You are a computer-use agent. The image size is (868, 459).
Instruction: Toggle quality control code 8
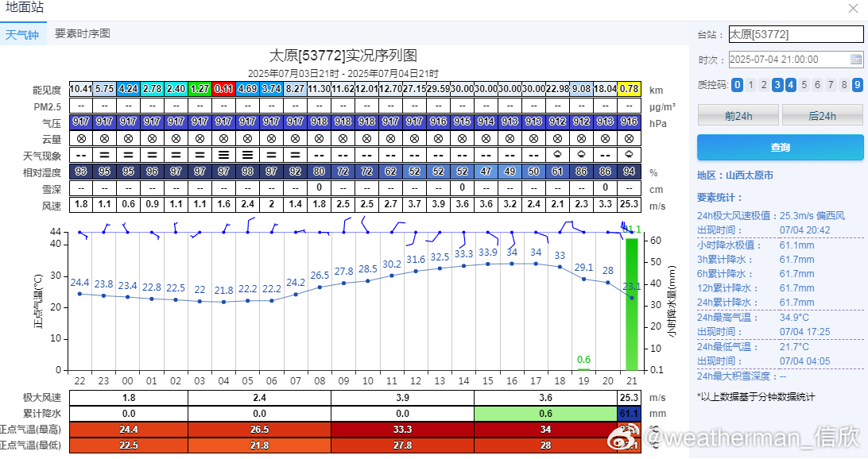click(843, 85)
